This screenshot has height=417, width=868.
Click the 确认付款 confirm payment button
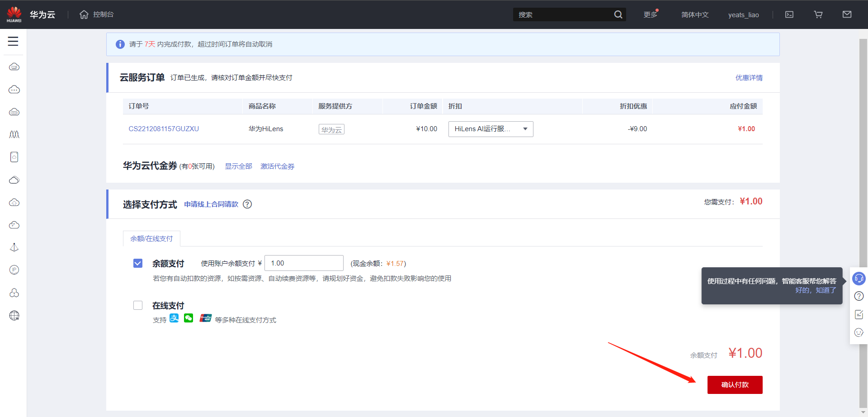coord(735,384)
